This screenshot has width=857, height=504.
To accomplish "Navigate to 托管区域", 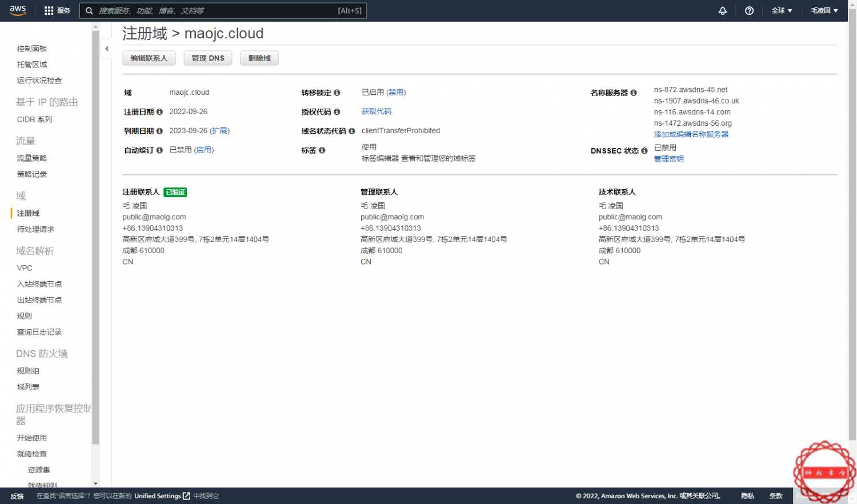I will tap(32, 65).
